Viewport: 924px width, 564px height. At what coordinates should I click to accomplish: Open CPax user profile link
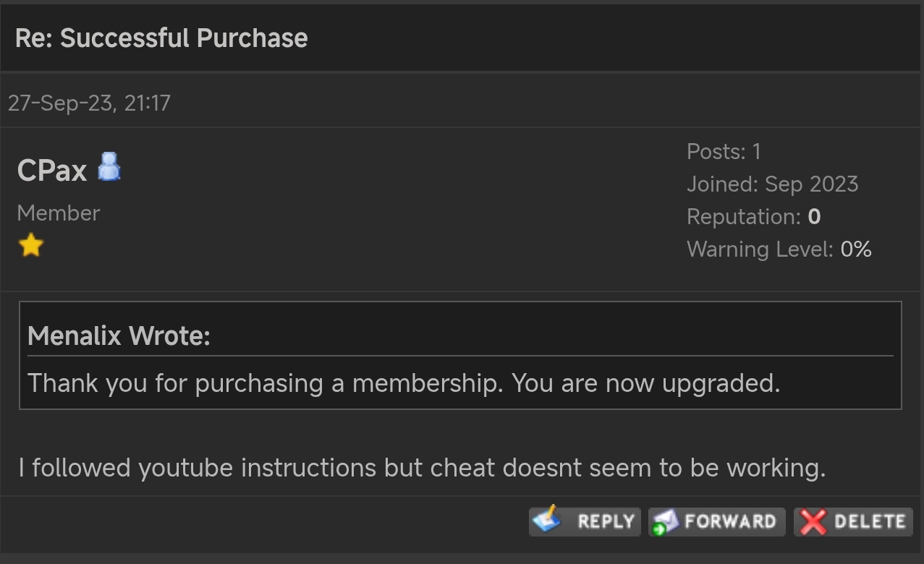52,170
